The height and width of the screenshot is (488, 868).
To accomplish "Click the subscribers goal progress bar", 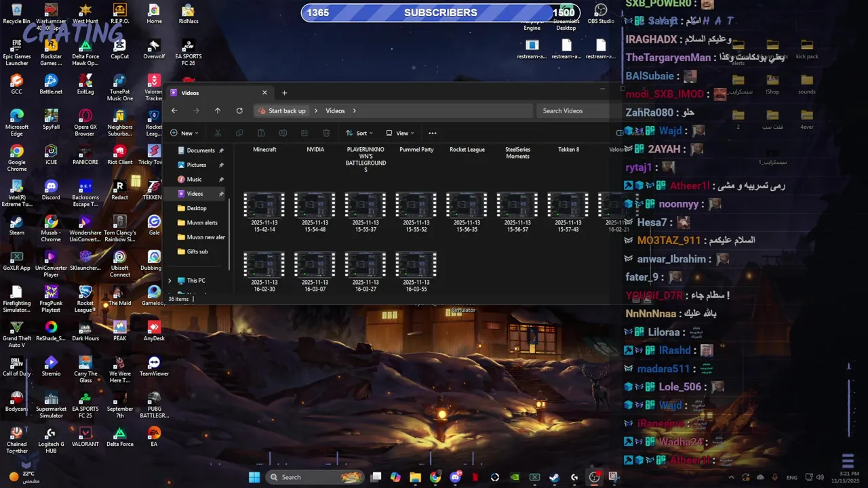I will click(x=440, y=12).
